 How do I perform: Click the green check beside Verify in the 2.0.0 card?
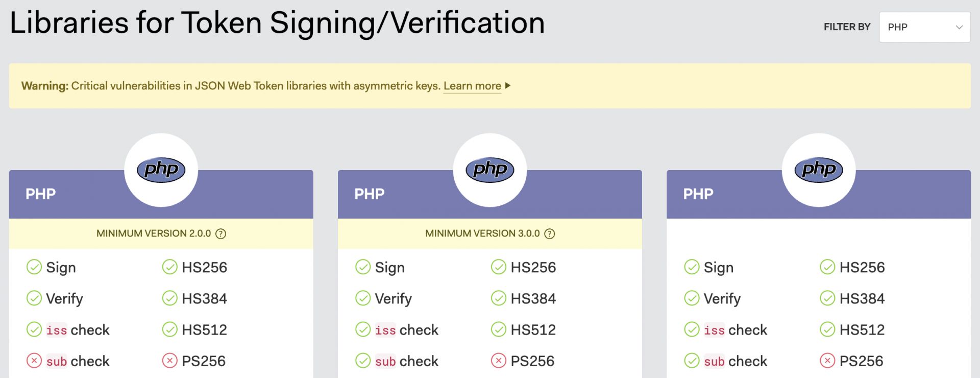(34, 298)
